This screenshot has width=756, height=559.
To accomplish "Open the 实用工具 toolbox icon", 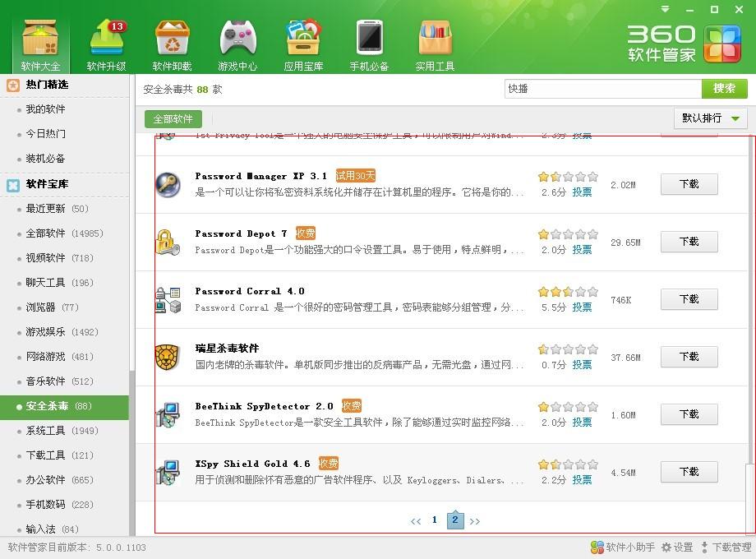I will click(x=435, y=45).
